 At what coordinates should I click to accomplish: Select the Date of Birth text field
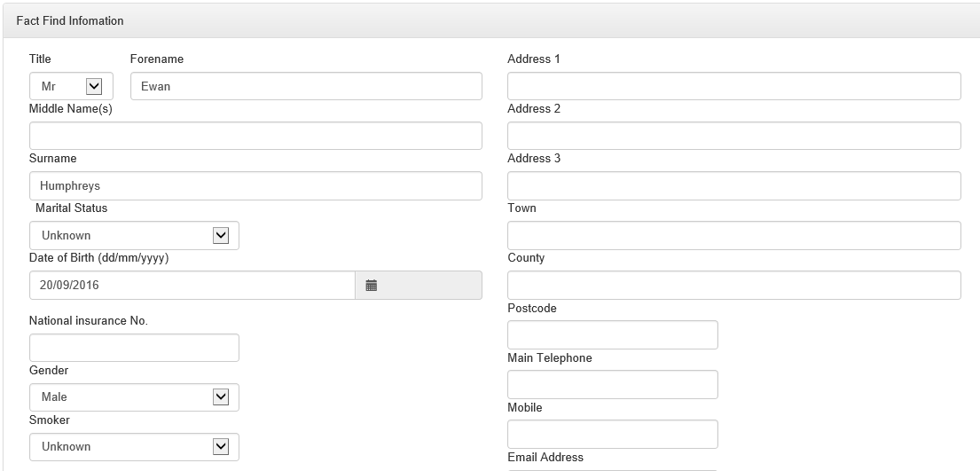coord(192,286)
